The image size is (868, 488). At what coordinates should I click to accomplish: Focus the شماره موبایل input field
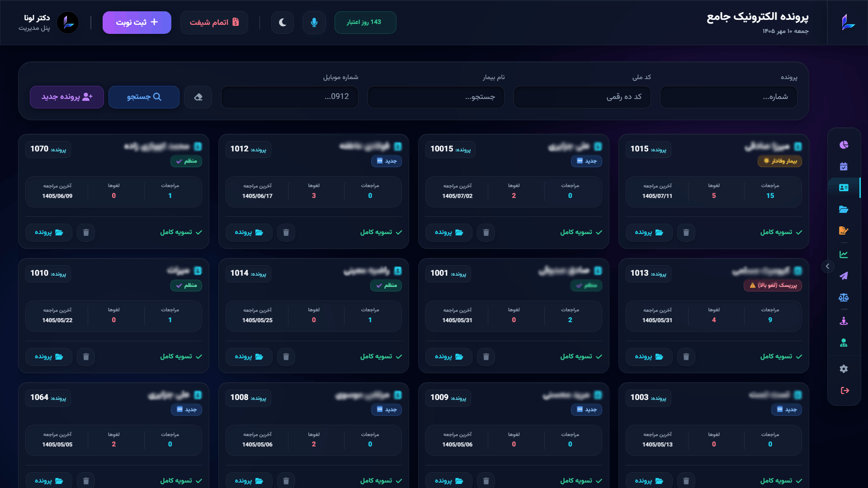pyautogui.click(x=290, y=97)
